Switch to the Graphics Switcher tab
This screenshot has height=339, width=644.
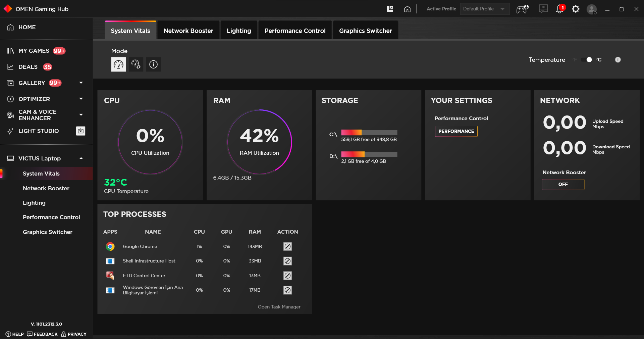pyautogui.click(x=366, y=31)
